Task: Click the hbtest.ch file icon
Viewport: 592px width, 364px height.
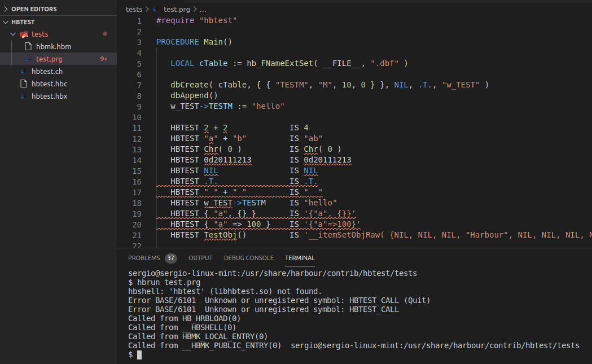Action: pos(24,72)
